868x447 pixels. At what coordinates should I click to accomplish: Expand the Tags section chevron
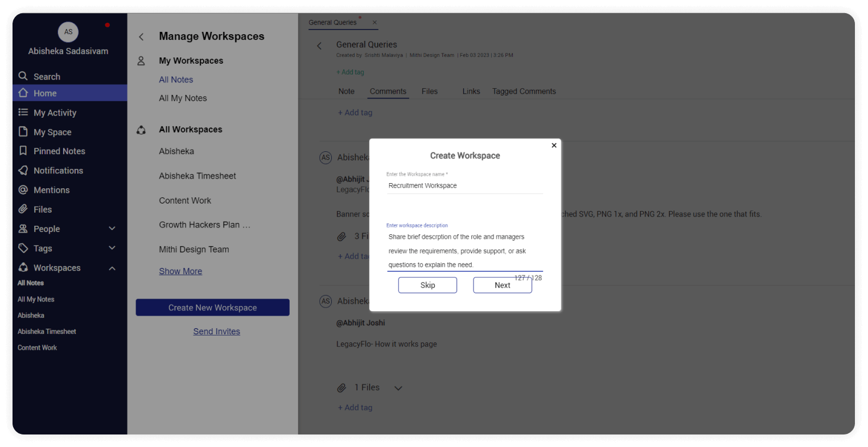(x=112, y=248)
